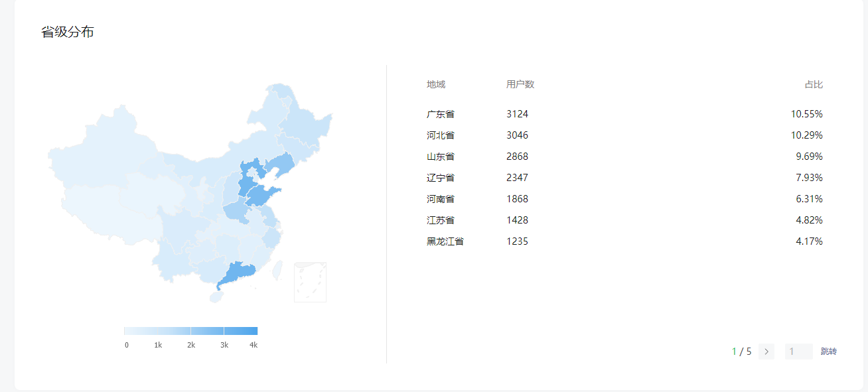The width and height of the screenshot is (868, 392).
Task: Select 河南省 row in the table
Action: [x=624, y=199]
